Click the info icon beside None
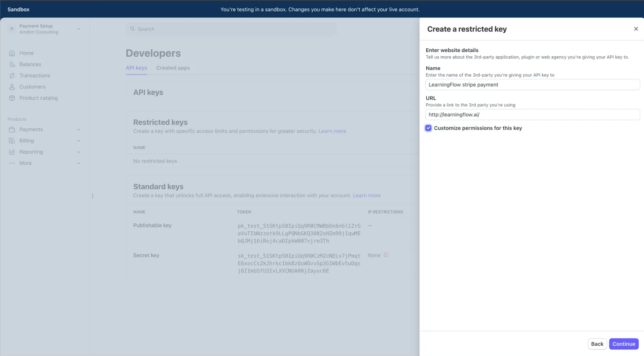Image resolution: width=644 pixels, height=356 pixels. click(x=386, y=255)
